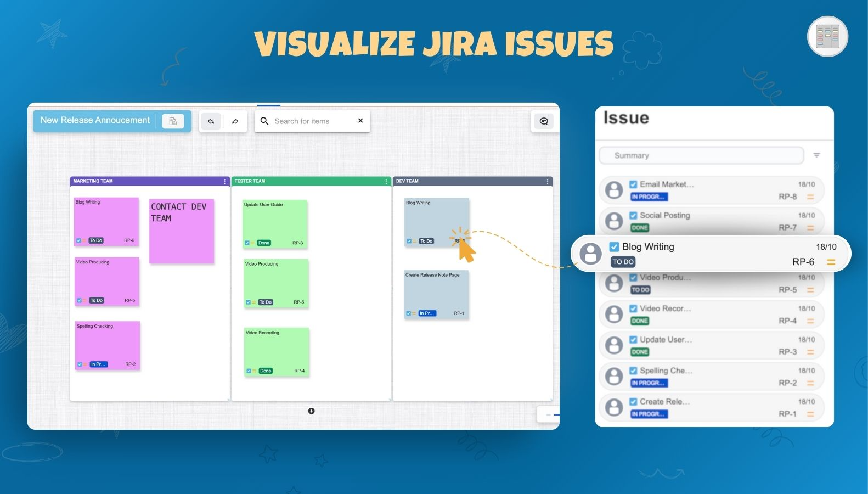This screenshot has width=868, height=494.
Task: Click the assignee avatar on the Video Recor… issue
Action: tap(613, 315)
